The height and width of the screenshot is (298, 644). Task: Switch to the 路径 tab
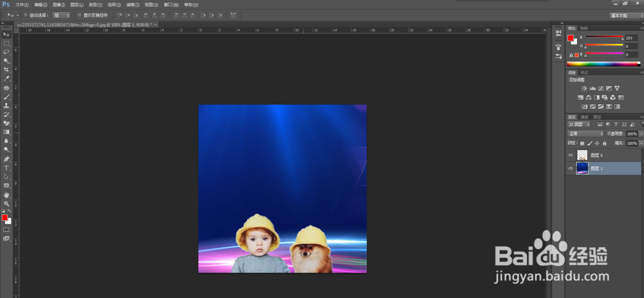(597, 117)
